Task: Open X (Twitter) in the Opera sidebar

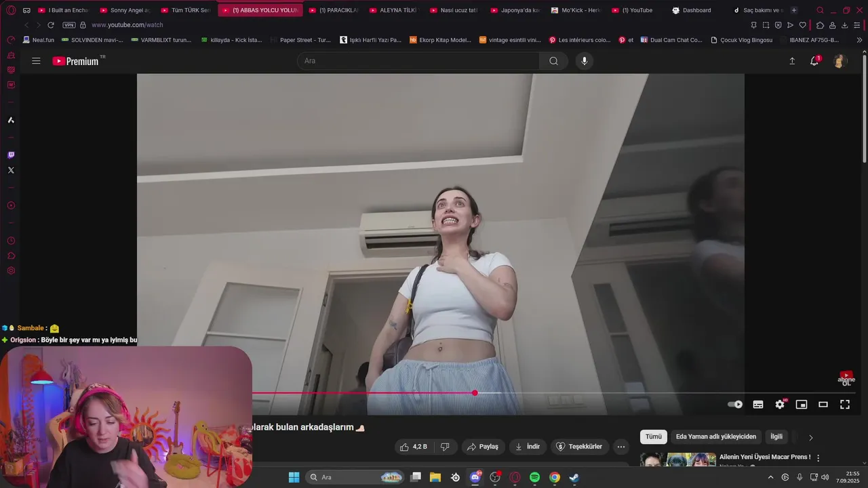Action: pos(11,170)
